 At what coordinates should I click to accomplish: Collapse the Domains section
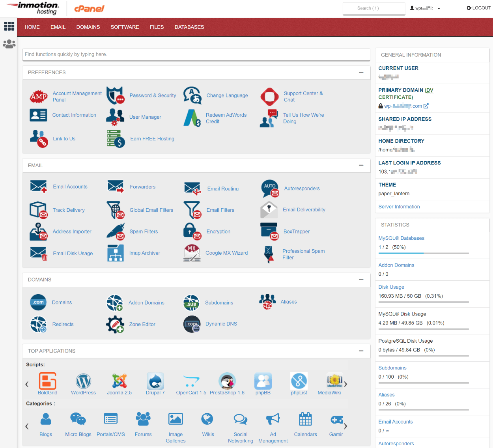[x=361, y=280]
